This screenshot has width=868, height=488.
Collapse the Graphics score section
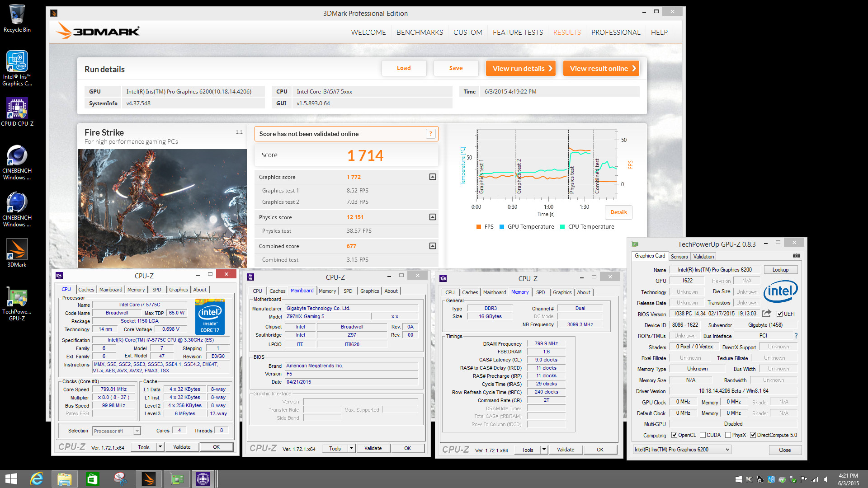433,177
